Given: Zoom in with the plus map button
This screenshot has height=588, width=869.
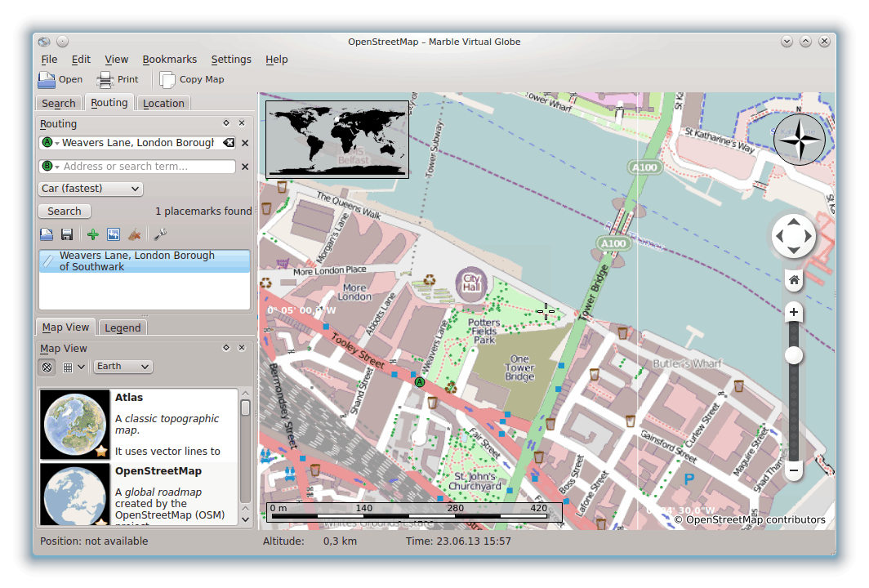Looking at the screenshot, I should 793,312.
